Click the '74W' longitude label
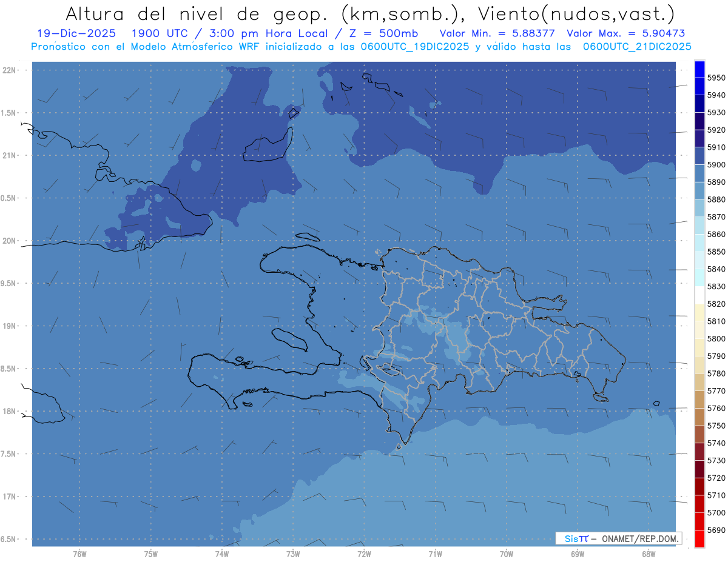Screen dimensions: 728x562 click(x=222, y=554)
